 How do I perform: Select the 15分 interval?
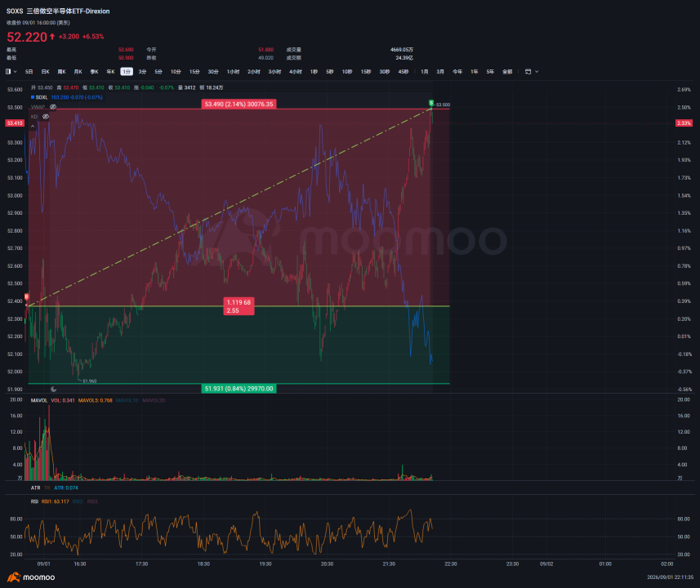194,71
